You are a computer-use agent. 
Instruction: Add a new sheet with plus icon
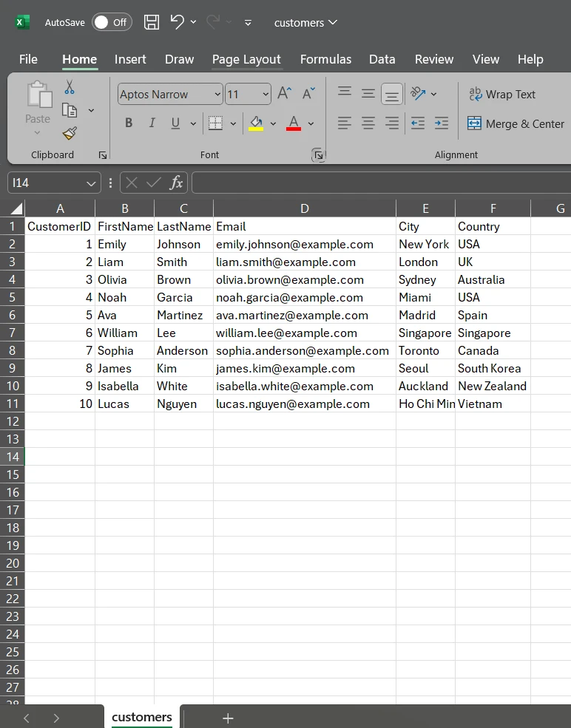coord(228,718)
